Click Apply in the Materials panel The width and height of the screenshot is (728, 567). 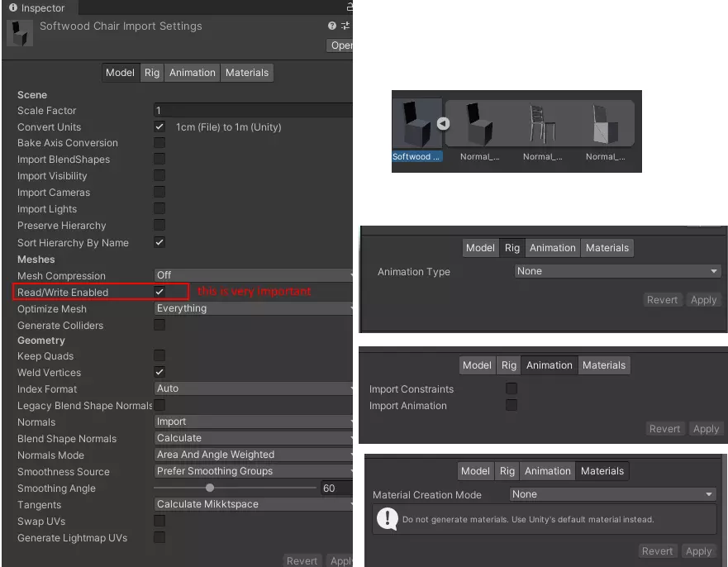[698, 551]
